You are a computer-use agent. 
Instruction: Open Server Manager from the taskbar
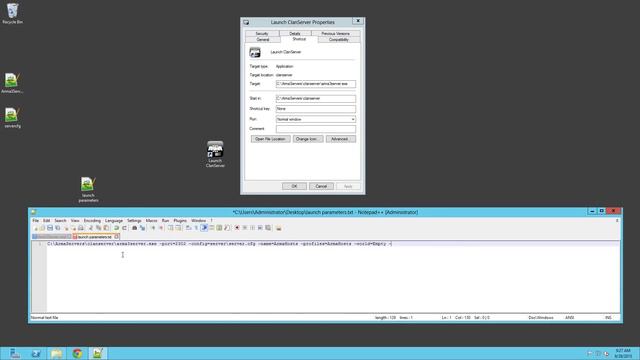15,353
